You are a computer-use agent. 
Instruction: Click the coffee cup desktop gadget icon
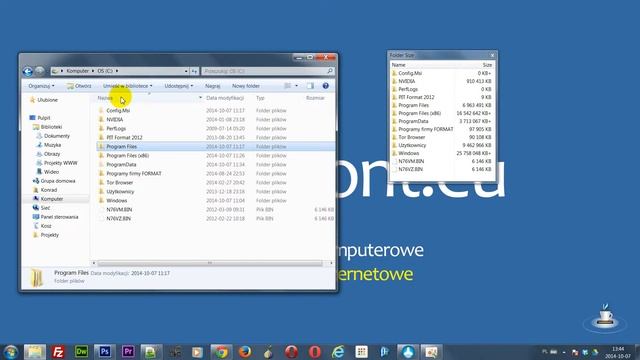(605, 317)
